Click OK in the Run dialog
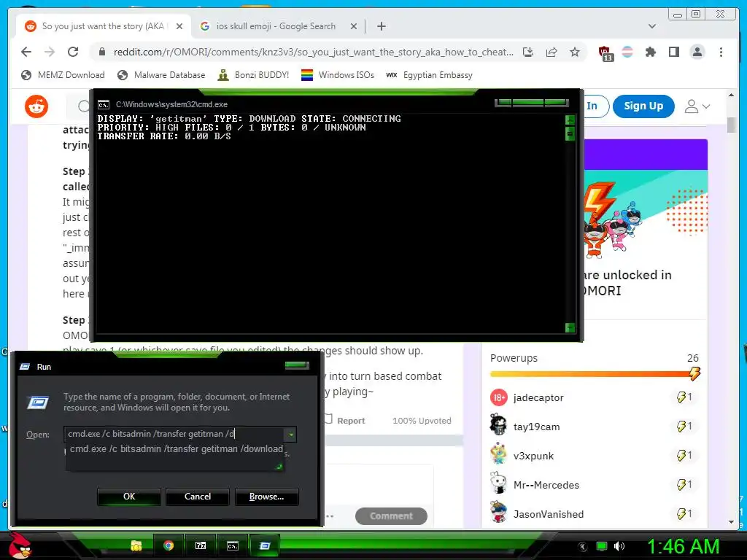Image resolution: width=747 pixels, height=560 pixels. (129, 497)
